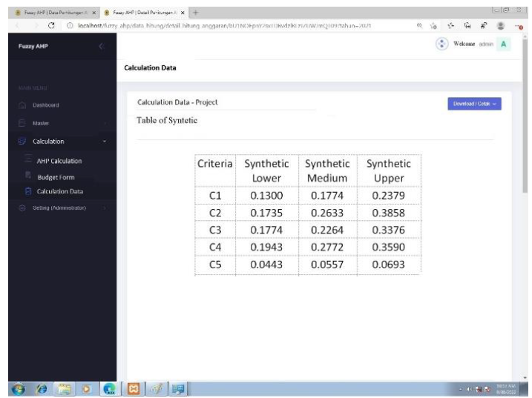
Task: Click the Budget Form document icon
Action: (28, 175)
